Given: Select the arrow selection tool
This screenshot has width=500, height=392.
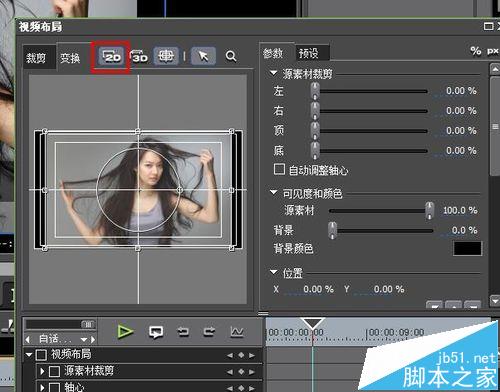Looking at the screenshot, I should [203, 56].
